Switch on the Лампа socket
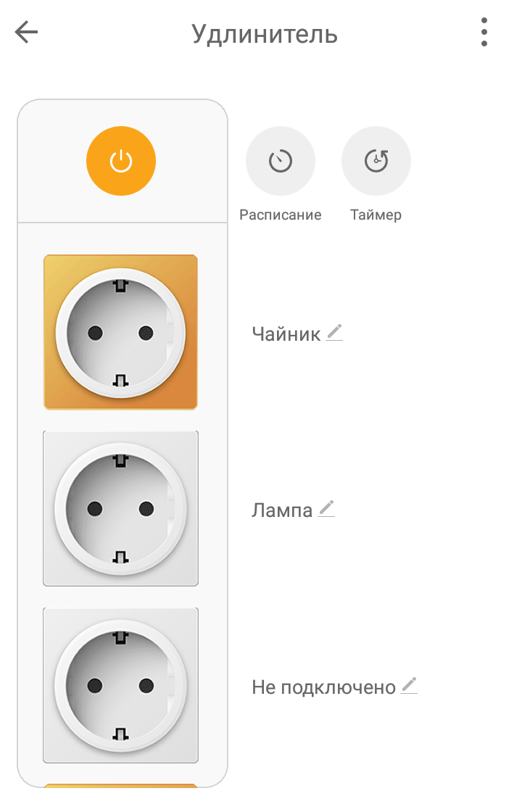Image resolution: width=522 pixels, height=812 pixels. [120, 508]
